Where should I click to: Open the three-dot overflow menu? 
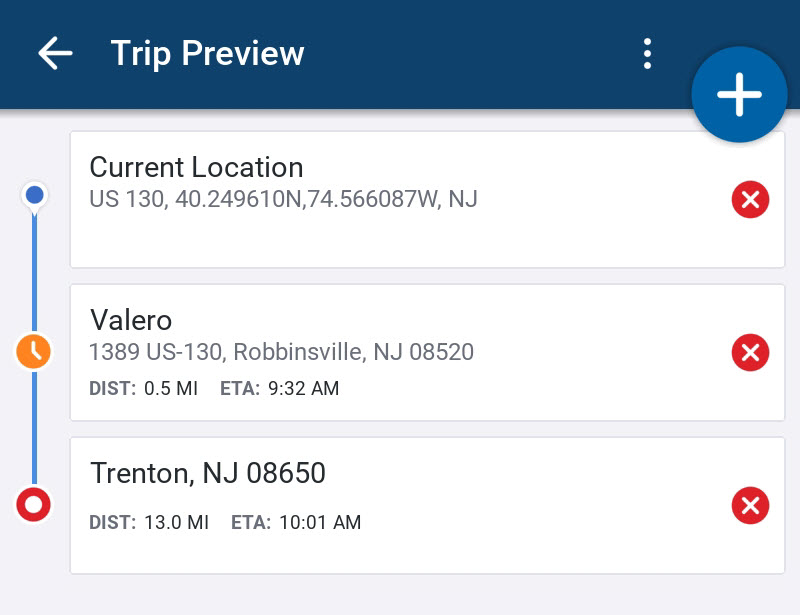coord(648,54)
